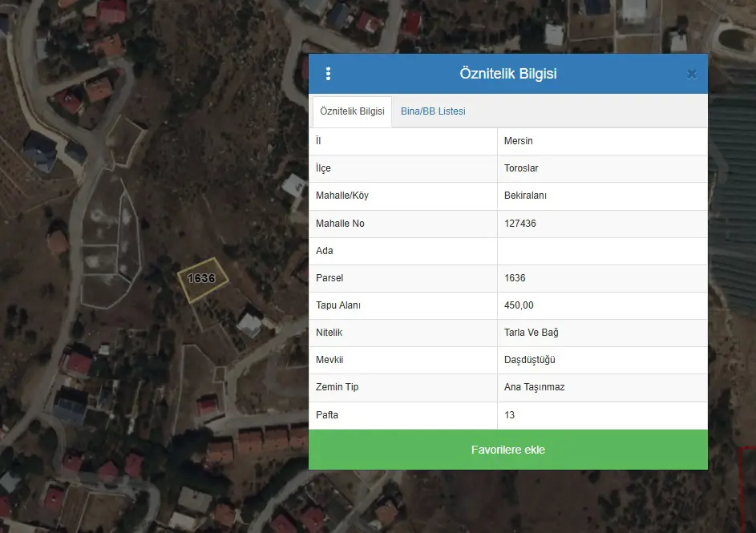Select the Mevkii value Daşdüştüğü

(x=529, y=360)
